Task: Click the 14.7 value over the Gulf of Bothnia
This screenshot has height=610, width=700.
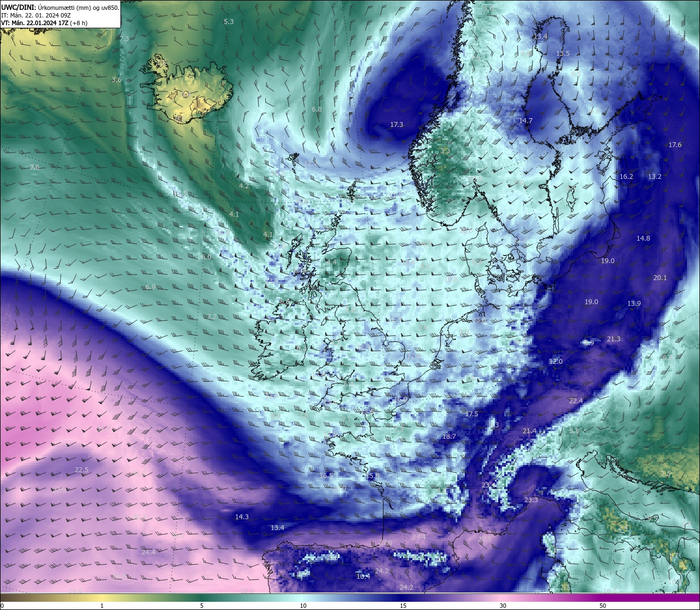Action: tap(526, 121)
